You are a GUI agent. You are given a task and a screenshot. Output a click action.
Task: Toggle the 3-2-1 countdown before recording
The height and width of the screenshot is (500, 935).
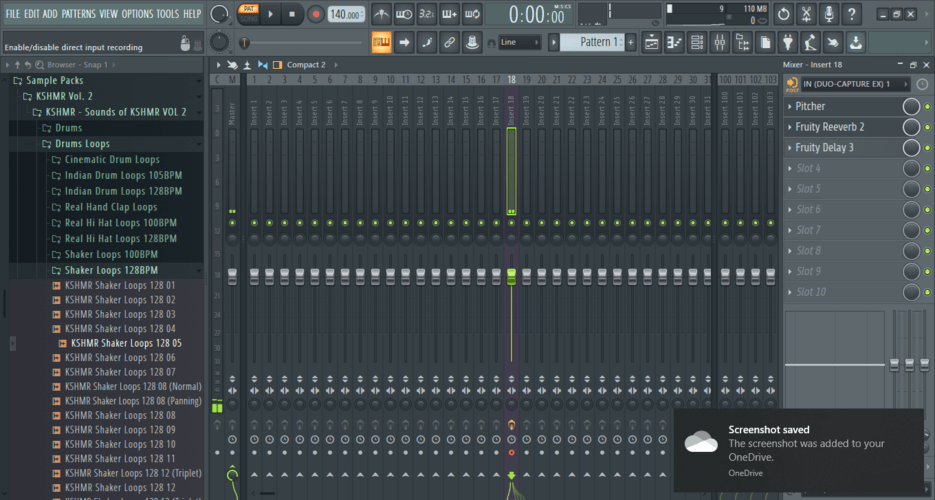[426, 14]
